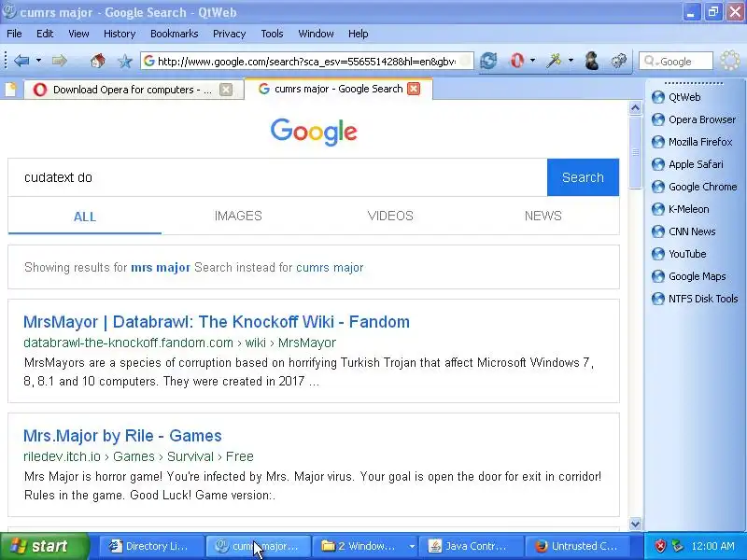Click the Windows start button
Viewport: 747px width, 560px height.
click(44, 546)
